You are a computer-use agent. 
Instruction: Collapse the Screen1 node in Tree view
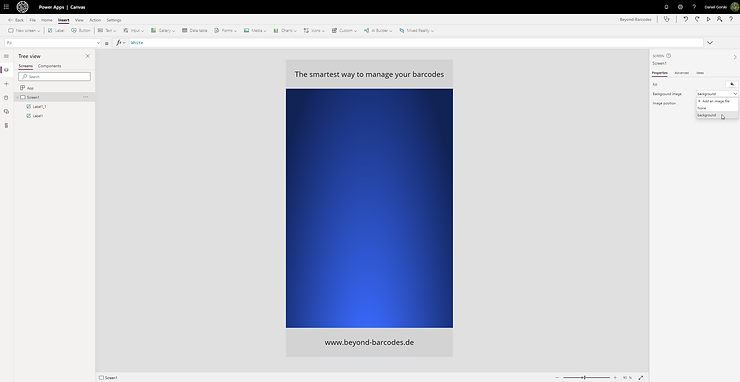[x=17, y=97]
